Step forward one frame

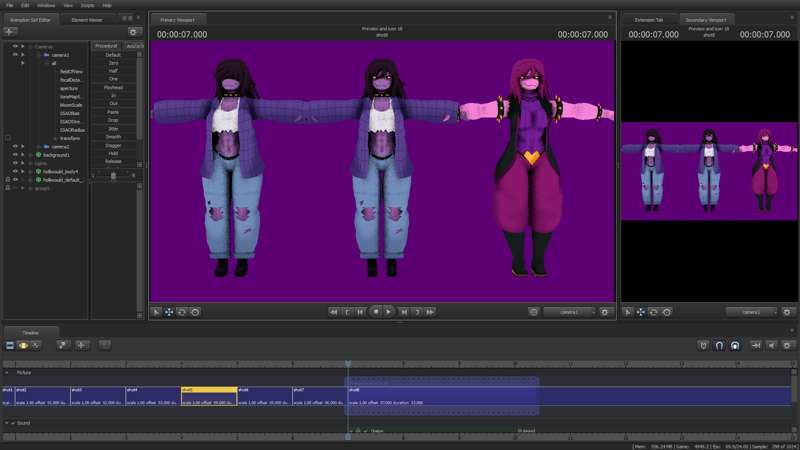click(404, 312)
